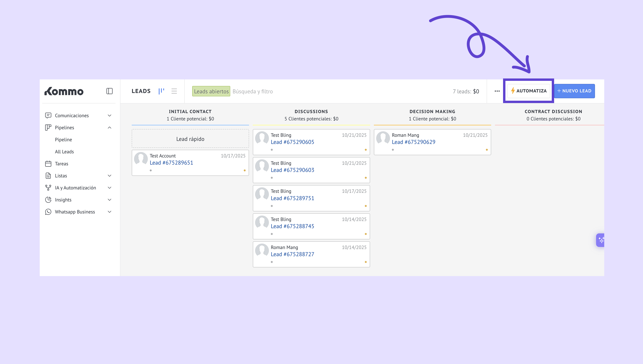
Task: Collapse the Pipelines section chevron
Action: coord(109,127)
